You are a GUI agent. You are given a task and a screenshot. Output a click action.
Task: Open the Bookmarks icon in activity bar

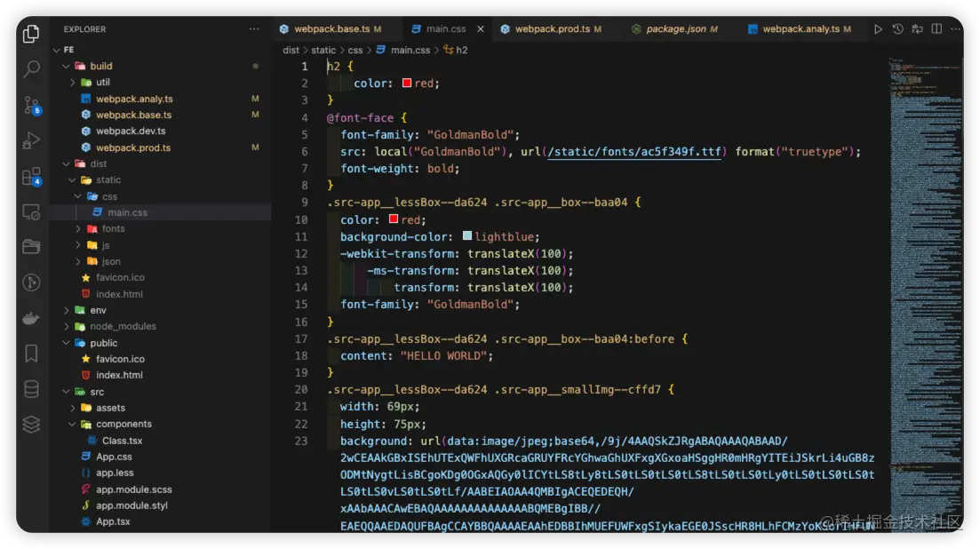pyautogui.click(x=31, y=354)
